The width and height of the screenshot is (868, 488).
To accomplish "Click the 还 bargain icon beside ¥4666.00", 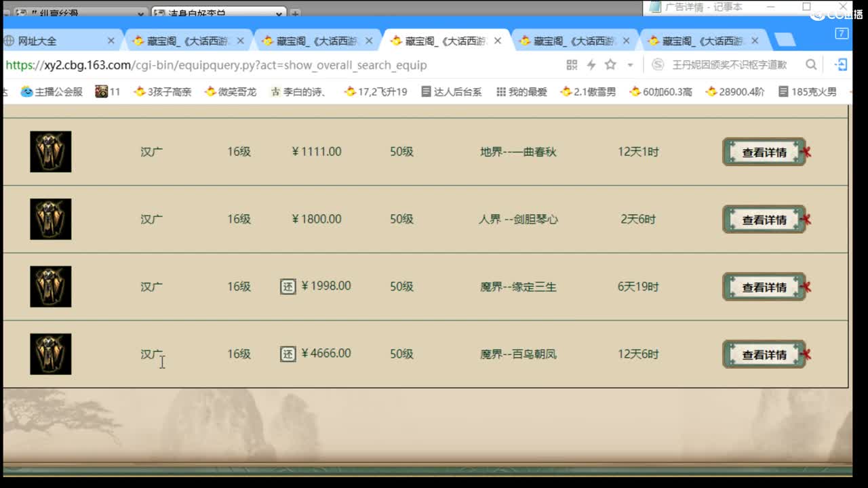I will point(288,354).
